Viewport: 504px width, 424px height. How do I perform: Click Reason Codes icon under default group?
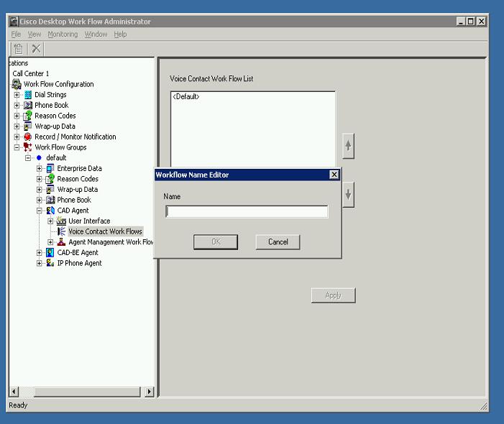[50, 179]
